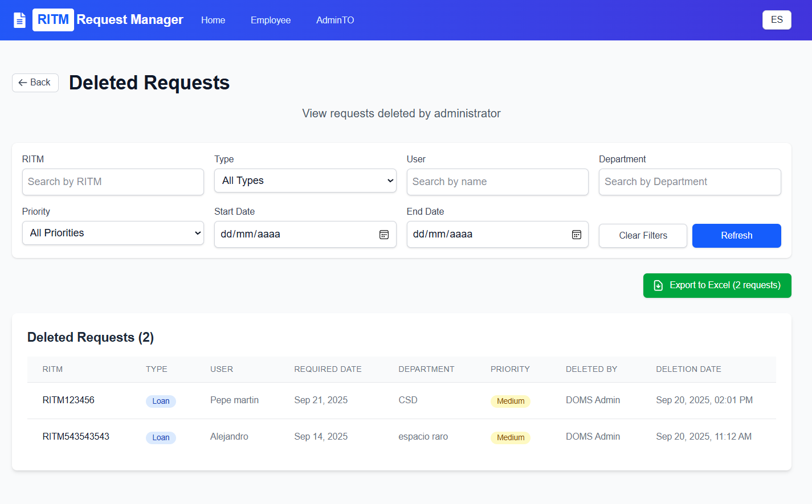Click the PRIORITY column header

click(510, 369)
